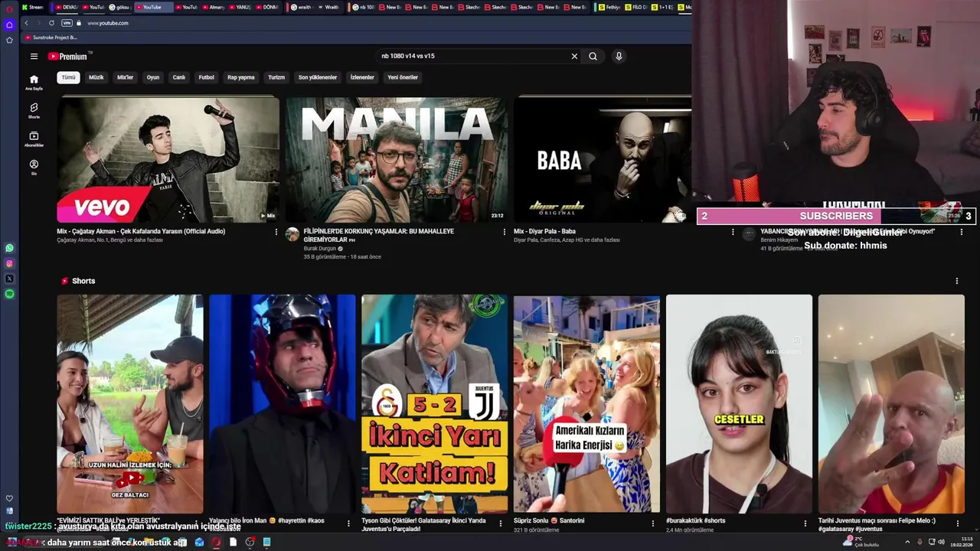The height and width of the screenshot is (551, 980).
Task: Select the Mix'ler filter chip
Action: coord(125,77)
